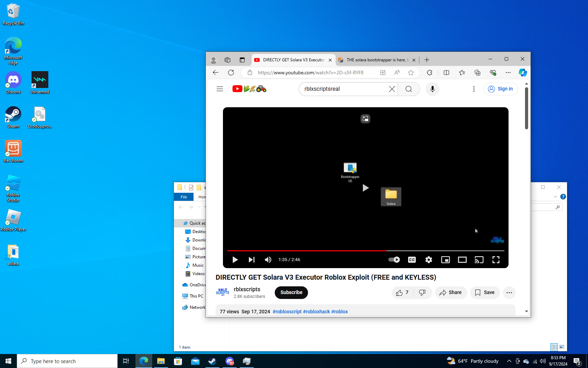This screenshot has height=368, width=588.
Task: Open Edge favorites list
Action: tap(462, 73)
